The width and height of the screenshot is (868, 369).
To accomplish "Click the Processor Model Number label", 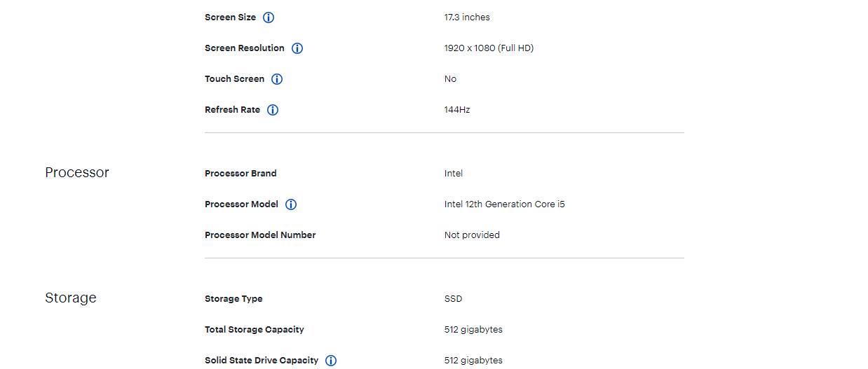I will pos(260,235).
